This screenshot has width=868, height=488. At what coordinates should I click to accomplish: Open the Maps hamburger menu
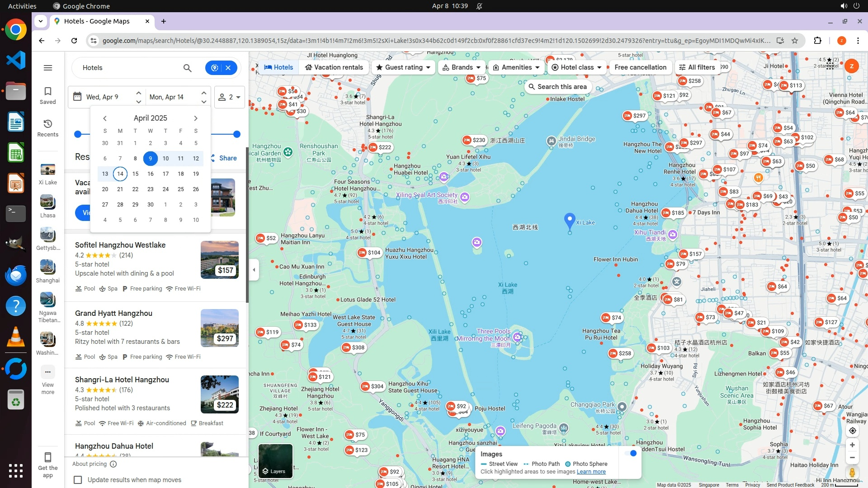[48, 68]
